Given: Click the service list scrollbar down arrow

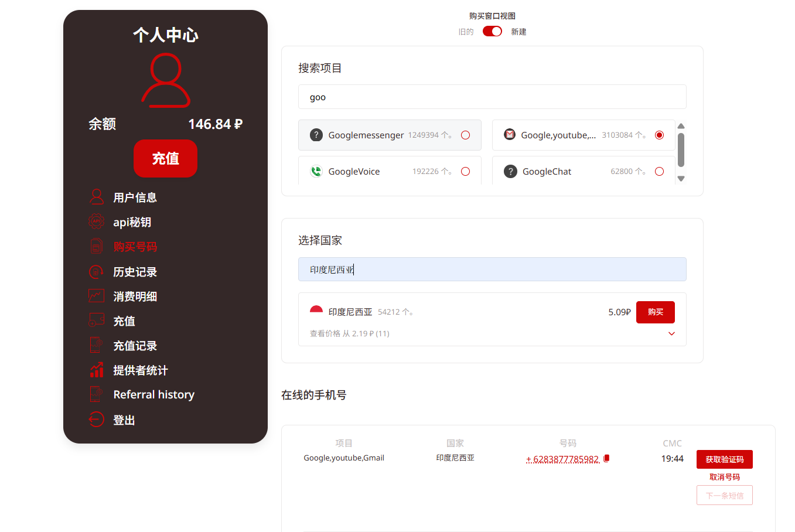Looking at the screenshot, I should 681,179.
